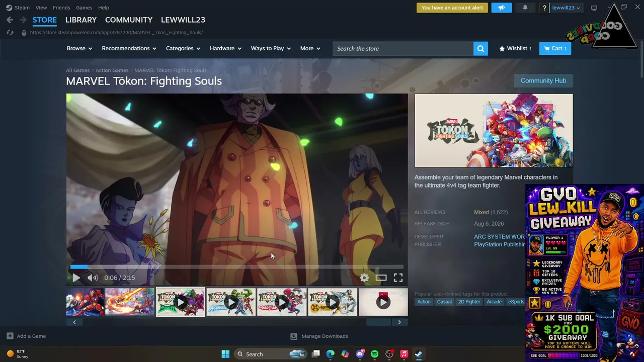Screen dimensions: 644x362
Task: Open the LEWWILL23 profile tab
Action: coord(183,20)
